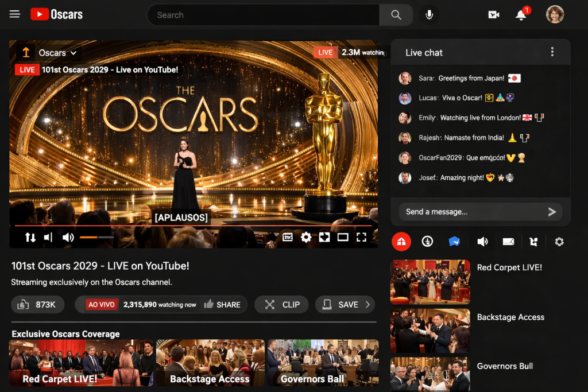Click the create video camera icon

click(x=493, y=15)
